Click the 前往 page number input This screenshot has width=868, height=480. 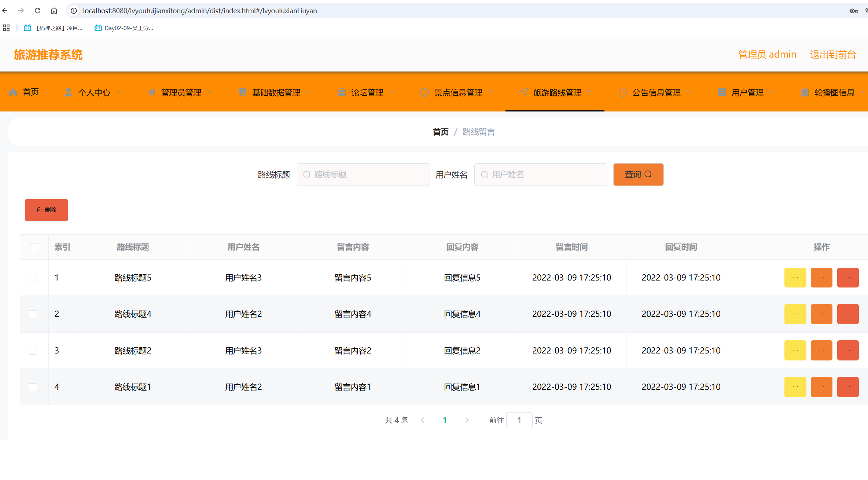tap(519, 420)
